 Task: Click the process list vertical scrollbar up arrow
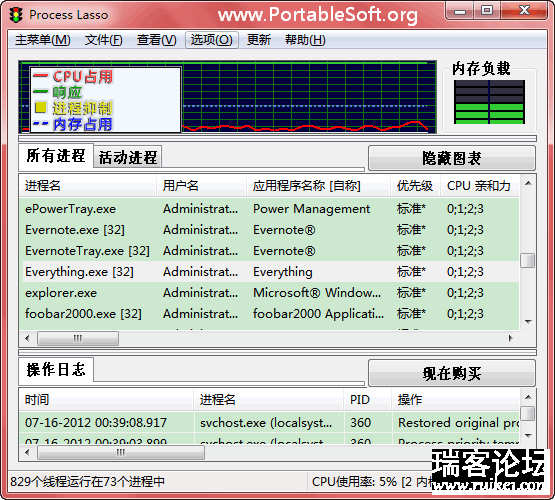click(x=528, y=183)
